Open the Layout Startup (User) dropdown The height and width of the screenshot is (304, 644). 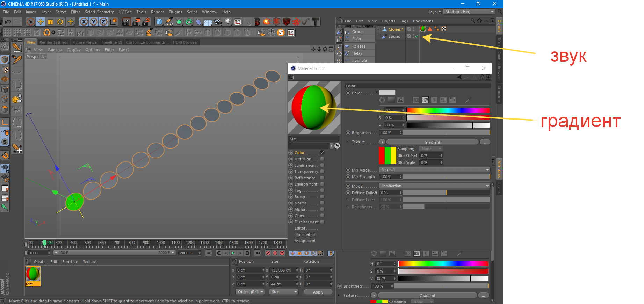point(470,12)
